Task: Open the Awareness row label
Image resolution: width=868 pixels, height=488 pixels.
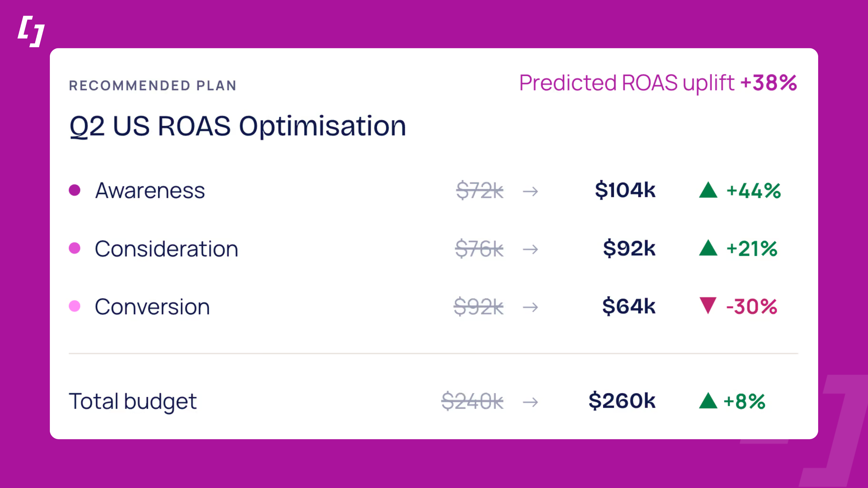Action: (x=150, y=191)
